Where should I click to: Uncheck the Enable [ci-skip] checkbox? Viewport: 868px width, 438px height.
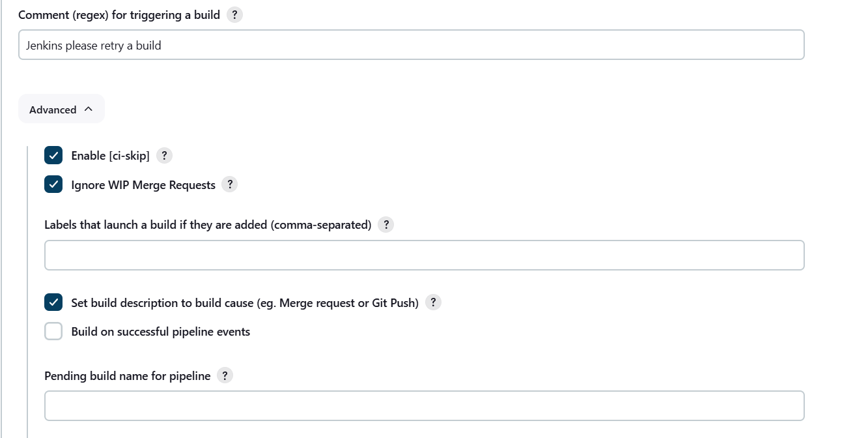[53, 156]
